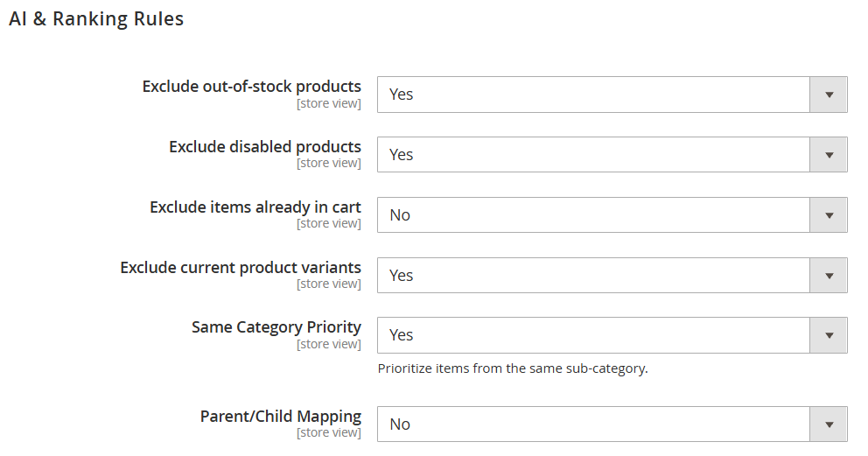
Task: Open the Same Category Priority select field
Action: pos(612,335)
